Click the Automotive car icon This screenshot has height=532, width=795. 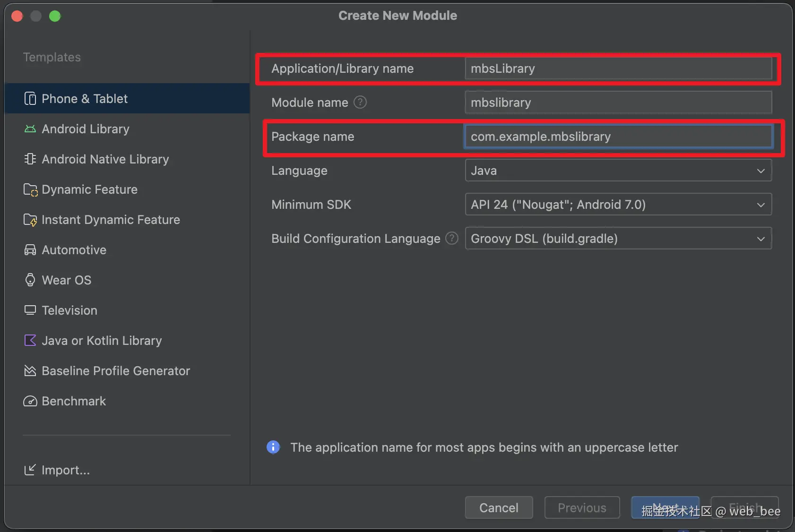tap(30, 250)
